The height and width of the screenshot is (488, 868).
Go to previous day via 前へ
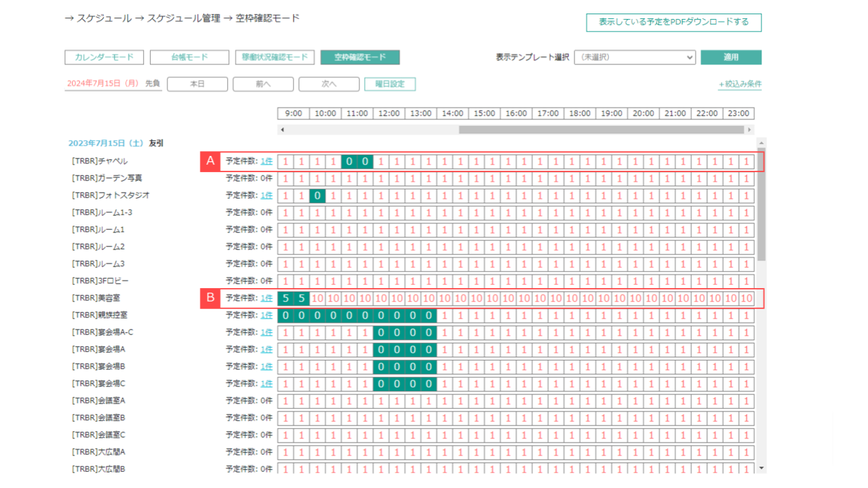(x=262, y=83)
